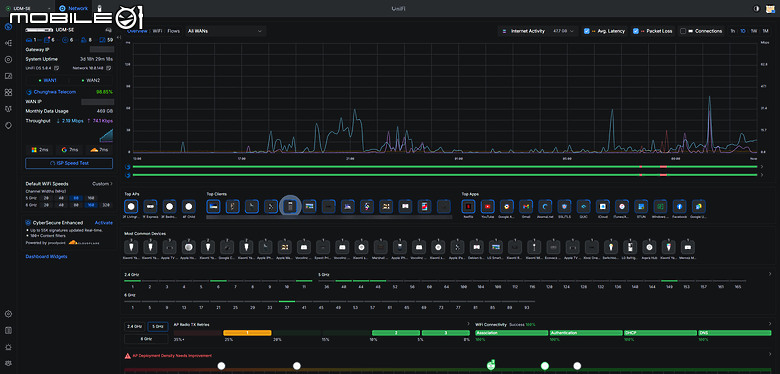The width and height of the screenshot is (780, 374).
Task: Select the 2.4 GHz band button
Action: tap(135, 327)
